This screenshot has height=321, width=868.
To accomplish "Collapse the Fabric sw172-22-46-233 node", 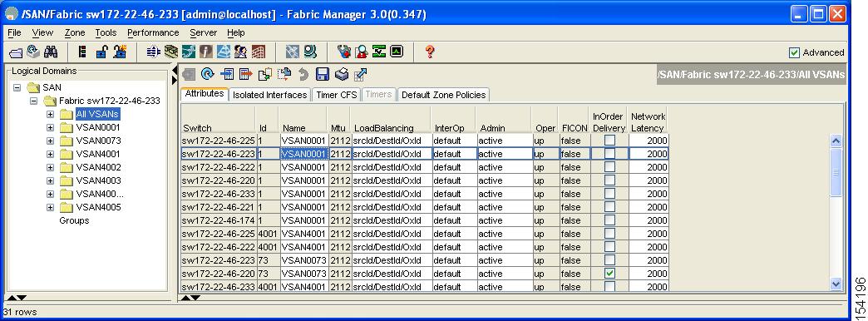I will point(34,101).
